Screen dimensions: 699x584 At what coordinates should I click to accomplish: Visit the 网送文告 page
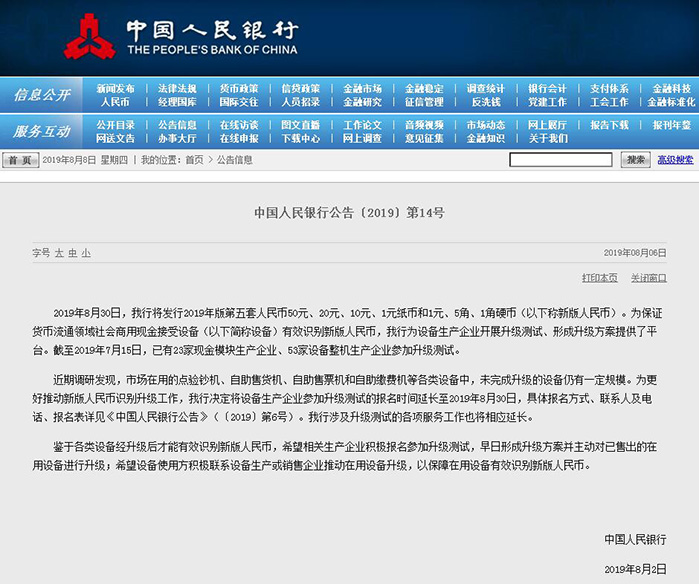115,139
